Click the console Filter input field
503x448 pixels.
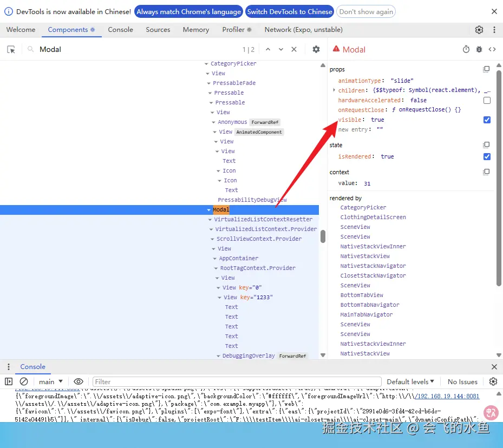[237, 381]
